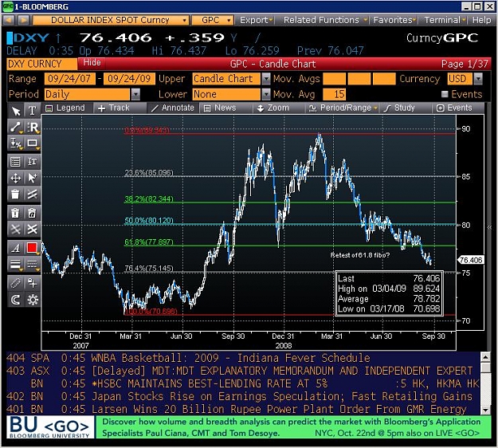Click news scrollbar up arrow
498x448 pixels.
[x=485, y=357]
